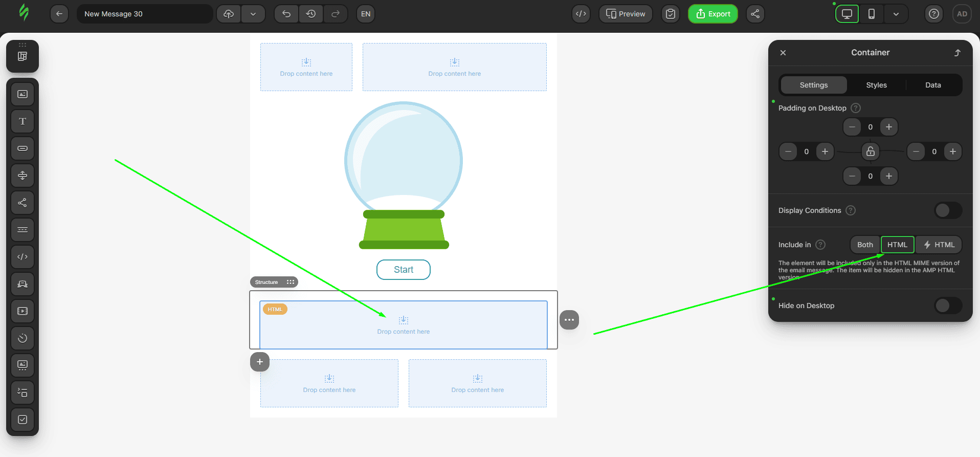This screenshot has width=980, height=457.
Task: Open the help question mark in top bar
Action: [x=934, y=14]
